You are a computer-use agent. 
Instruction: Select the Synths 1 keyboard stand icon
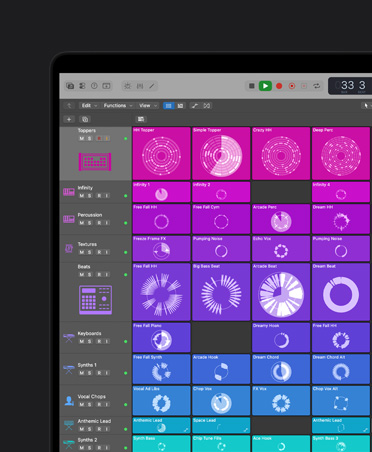[69, 369]
